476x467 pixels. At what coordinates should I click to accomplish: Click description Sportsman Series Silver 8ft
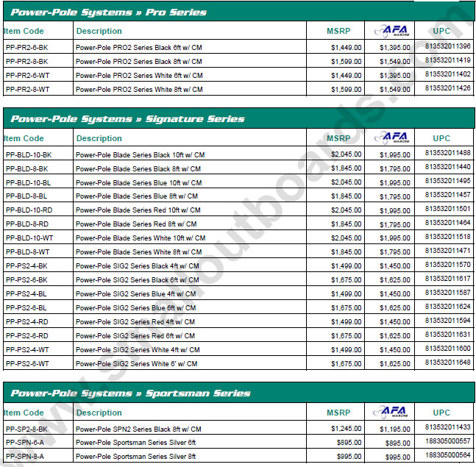(135, 457)
